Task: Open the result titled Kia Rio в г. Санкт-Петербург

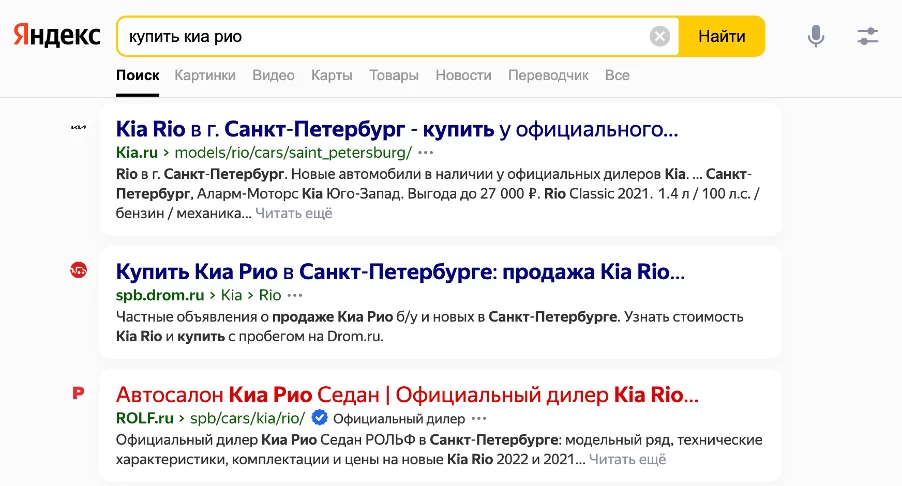Action: point(397,129)
